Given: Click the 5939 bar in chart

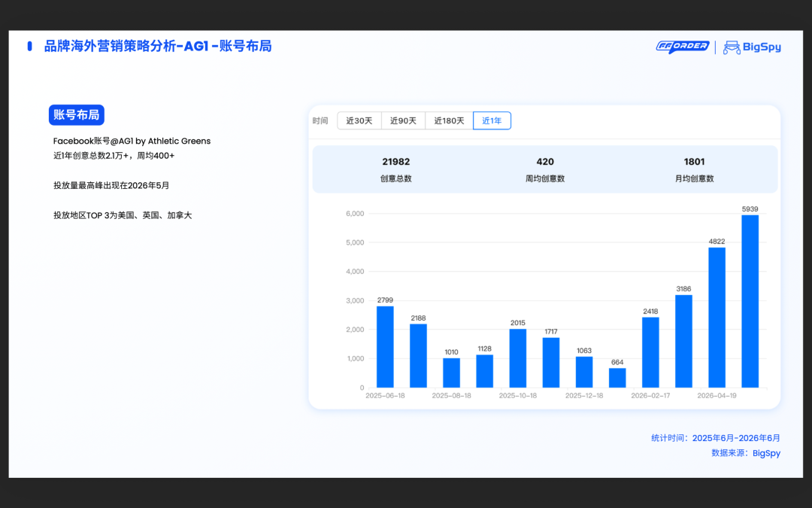Looking at the screenshot, I should point(750,301).
